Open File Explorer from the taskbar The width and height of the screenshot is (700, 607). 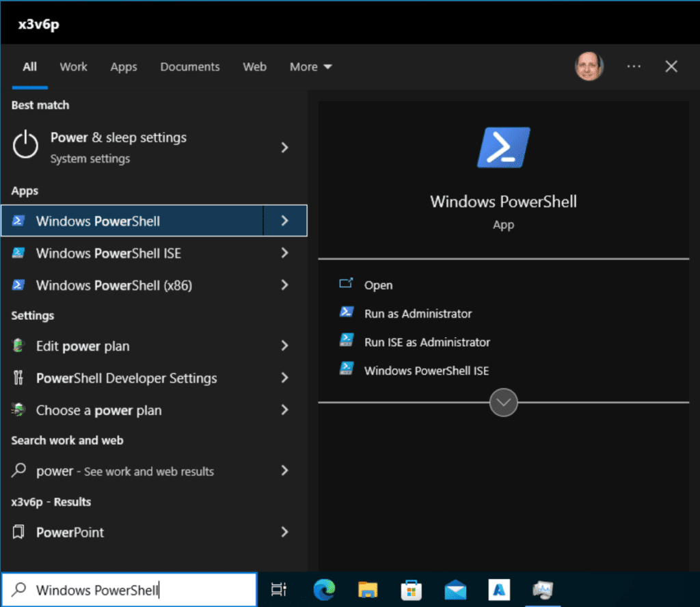coord(368,589)
